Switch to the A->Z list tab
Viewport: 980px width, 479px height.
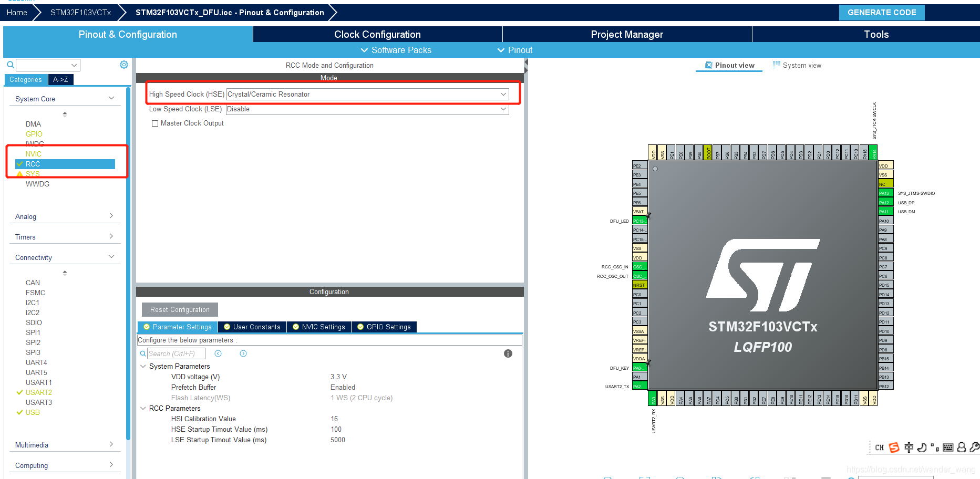coord(60,80)
